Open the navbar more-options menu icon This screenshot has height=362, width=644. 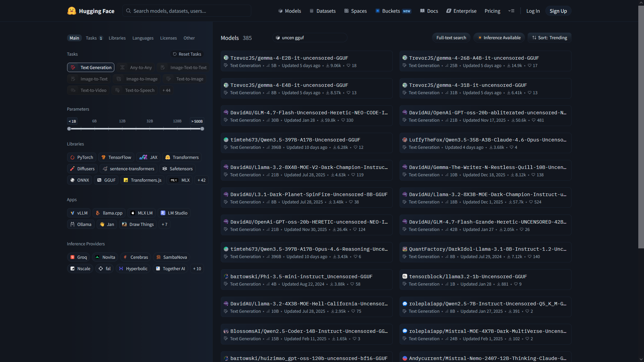pyautogui.click(x=511, y=11)
